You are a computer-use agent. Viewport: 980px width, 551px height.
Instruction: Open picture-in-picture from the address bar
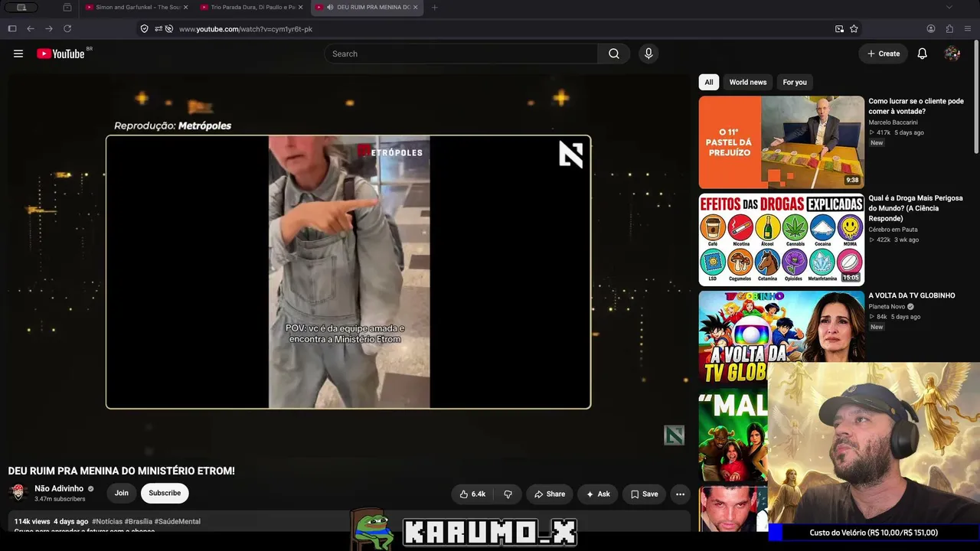[x=839, y=29]
